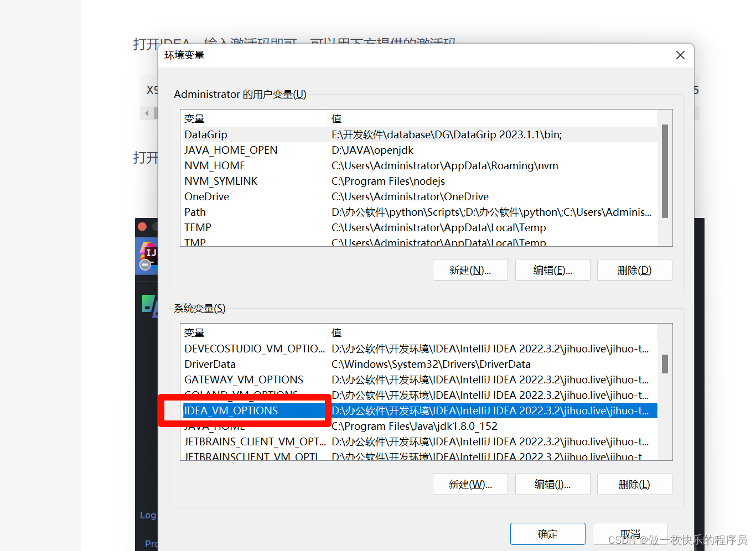The image size is (756, 551).
Task: Confirm with the 确定 button
Action: point(547,534)
